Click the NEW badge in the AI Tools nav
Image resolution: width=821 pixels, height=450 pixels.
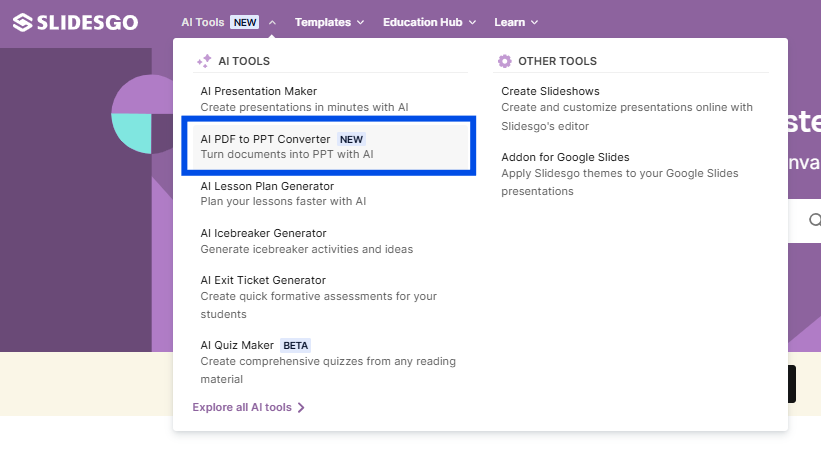tap(245, 22)
